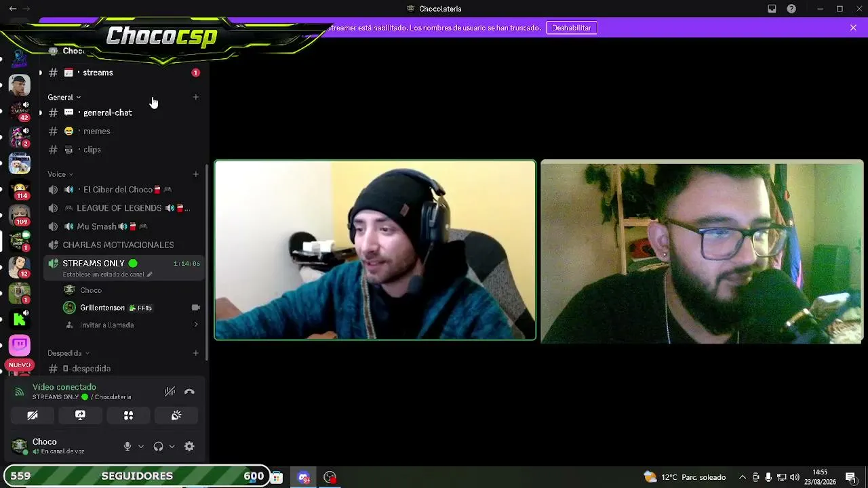The width and height of the screenshot is (868, 488).
Task: Open the Discord taskbar icon
Action: tap(304, 477)
